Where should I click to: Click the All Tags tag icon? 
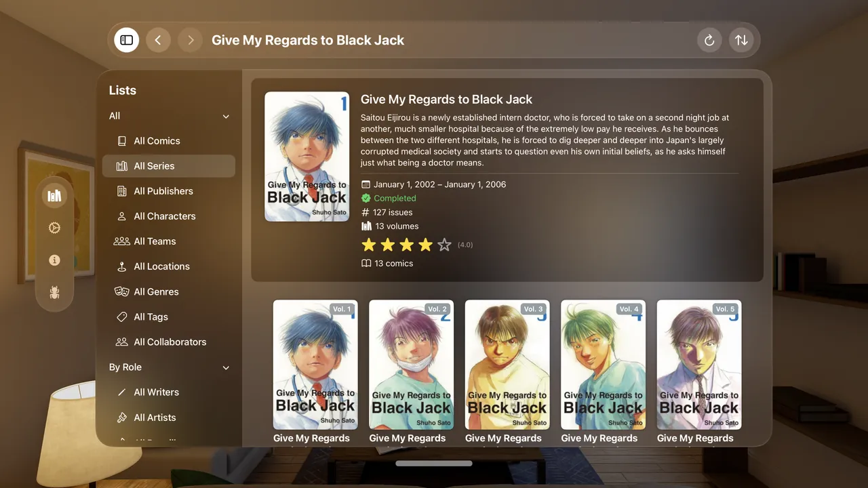coord(122,317)
